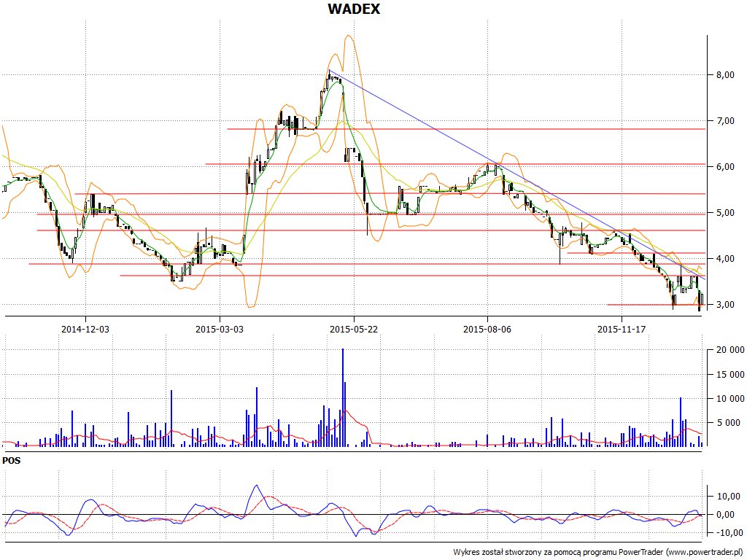Click the POS indicator label
747x560 pixels.
12,461
